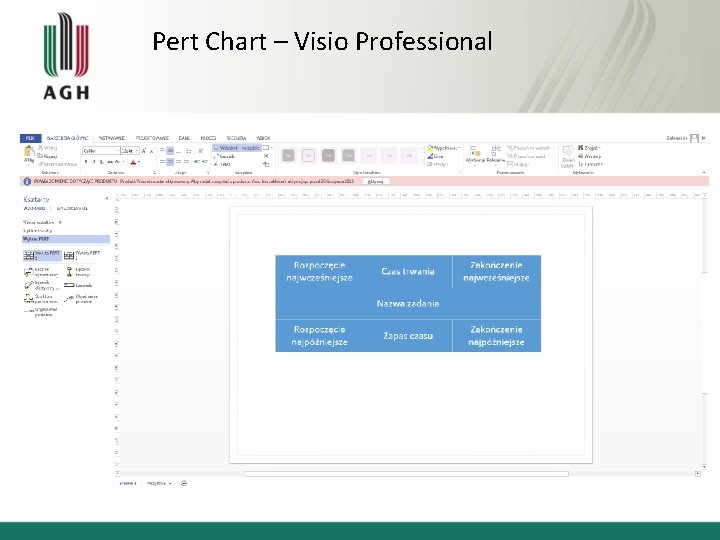Select the Łącznik dynamiczny shape
This screenshot has width=720, height=540.
click(x=41, y=272)
